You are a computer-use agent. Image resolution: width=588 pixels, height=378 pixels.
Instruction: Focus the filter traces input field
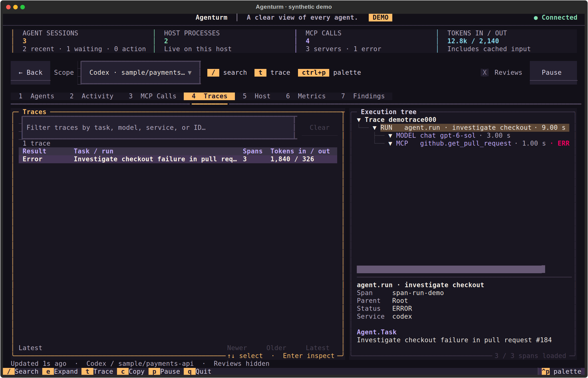pos(158,128)
